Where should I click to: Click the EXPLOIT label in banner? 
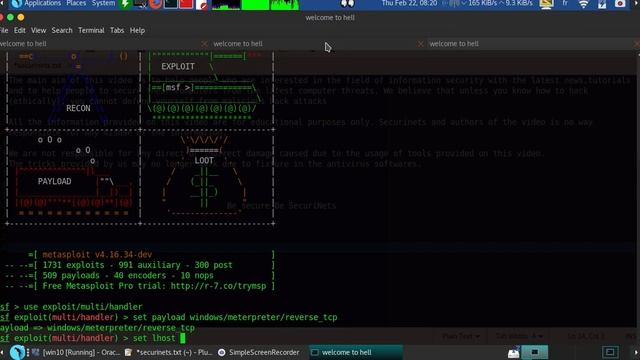(x=178, y=67)
